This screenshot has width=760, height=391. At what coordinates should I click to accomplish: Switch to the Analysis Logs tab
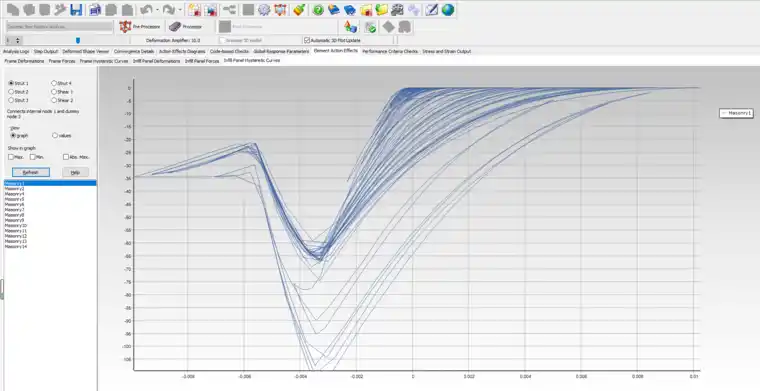pyautogui.click(x=16, y=51)
